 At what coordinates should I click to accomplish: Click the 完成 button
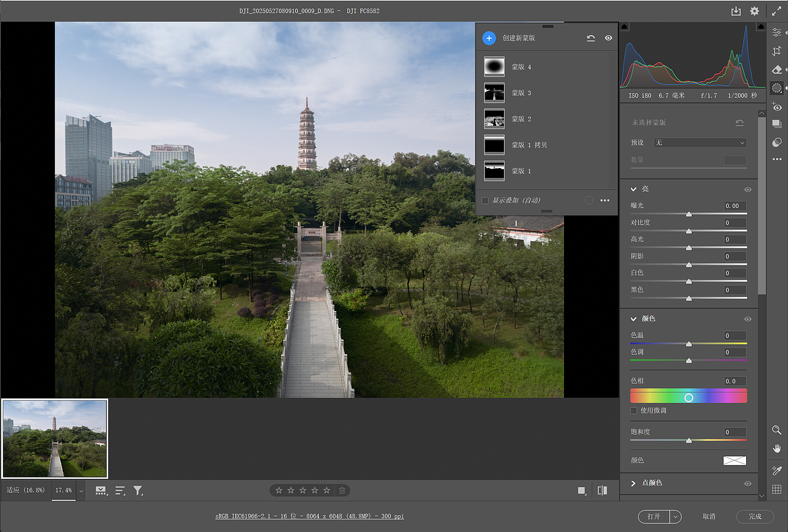tap(755, 517)
